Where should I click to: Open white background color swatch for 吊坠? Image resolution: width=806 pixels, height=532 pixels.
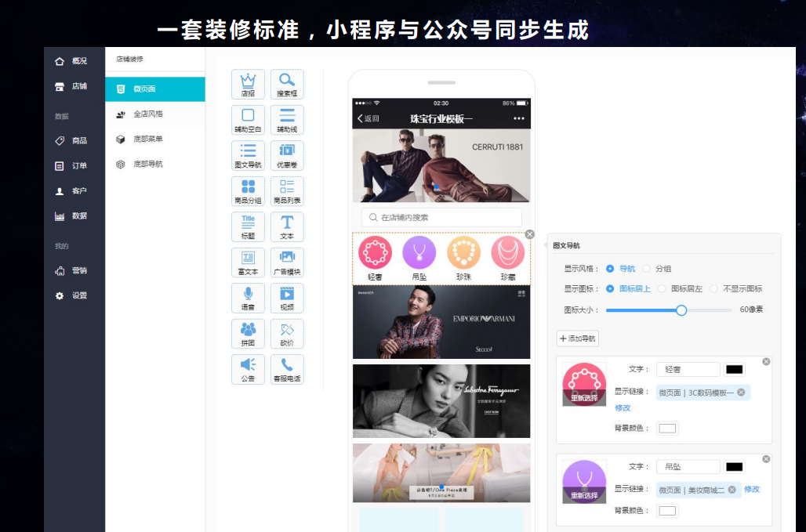pyautogui.click(x=667, y=510)
